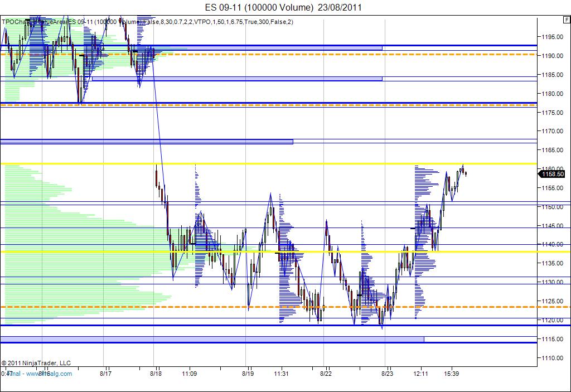Viewport: 571px width, 392px height.
Task: Click the 1140.00 price axis label
Action: click(553, 244)
